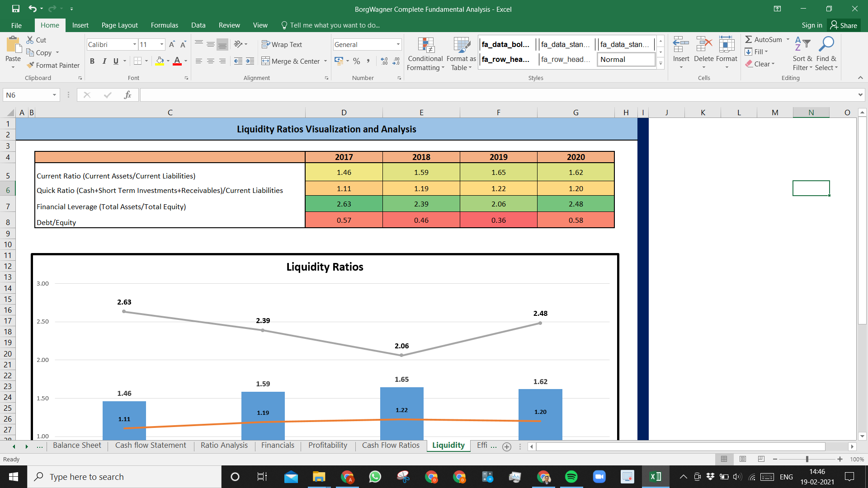Click the Percent Style button
The image size is (868, 488).
tap(357, 61)
